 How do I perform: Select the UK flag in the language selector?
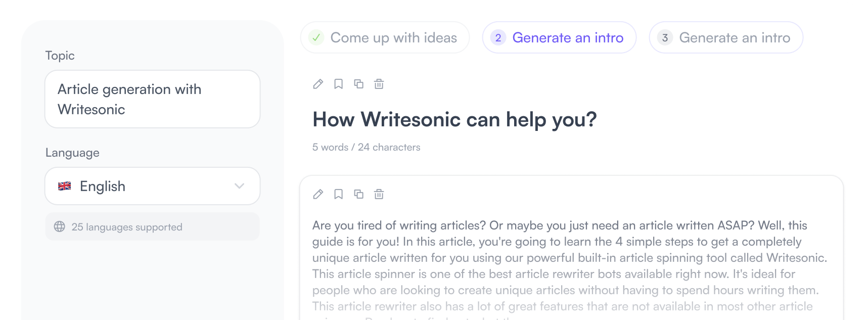click(65, 186)
